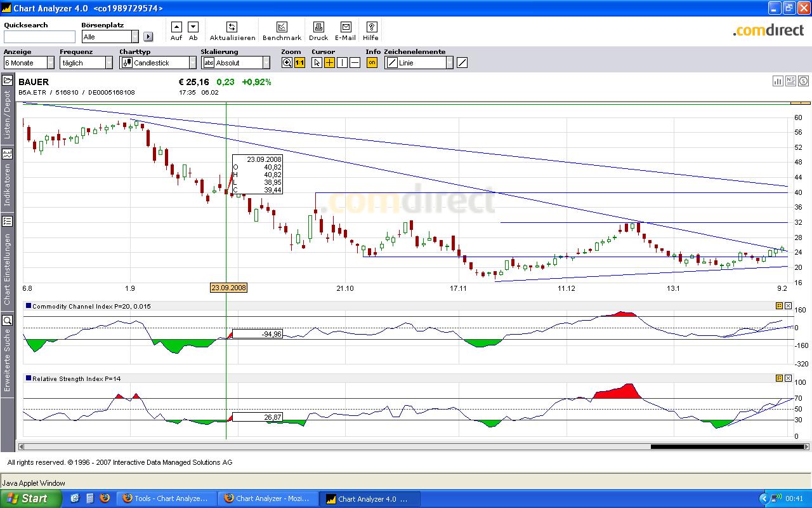This screenshot has width=812, height=508.
Task: Click the news icon above the chart
Action: coord(790,81)
